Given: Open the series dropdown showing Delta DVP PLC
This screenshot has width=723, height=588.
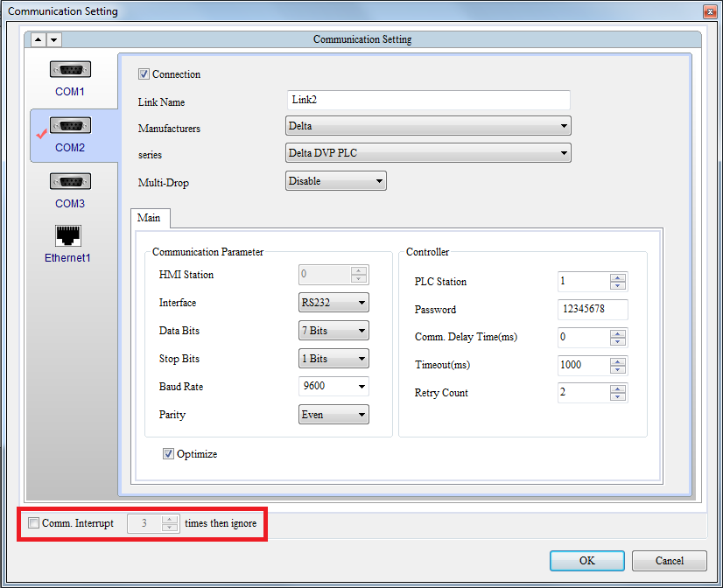Looking at the screenshot, I should coord(563,152).
